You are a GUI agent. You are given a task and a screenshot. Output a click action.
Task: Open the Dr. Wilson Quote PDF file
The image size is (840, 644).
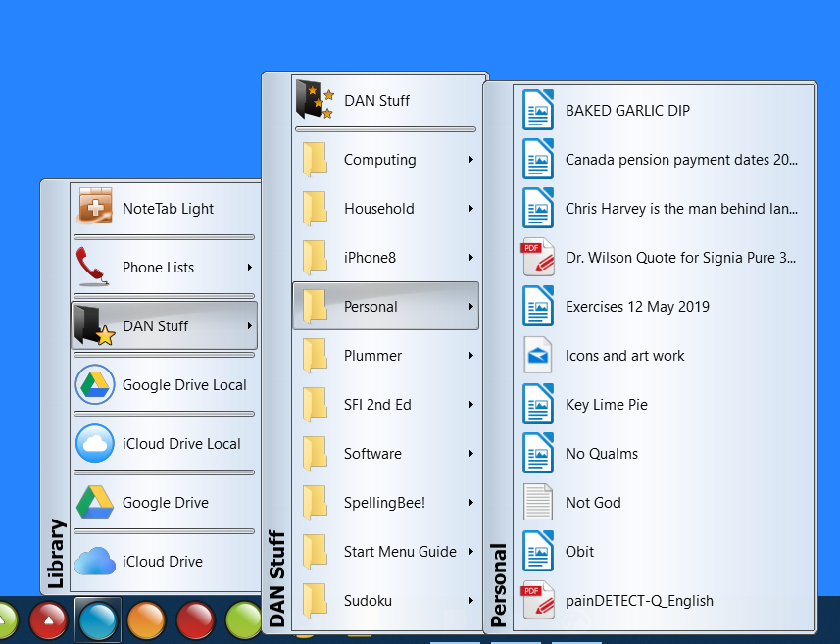(681, 258)
